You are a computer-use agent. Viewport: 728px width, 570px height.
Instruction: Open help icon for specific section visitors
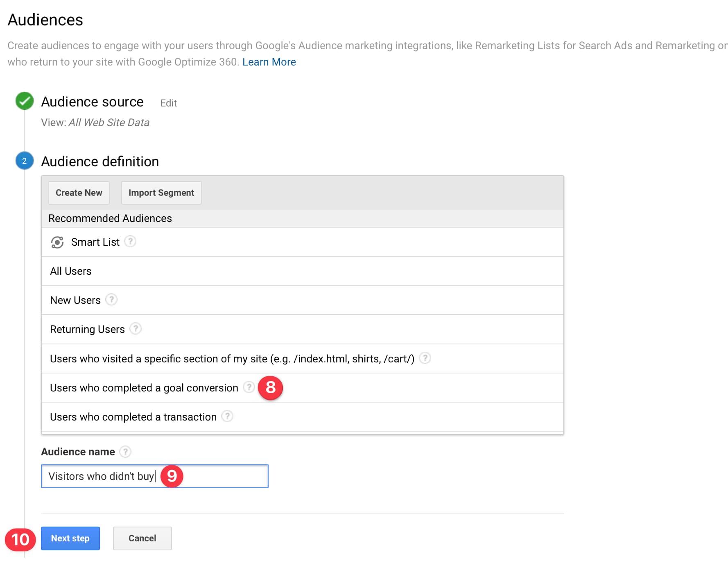425,358
